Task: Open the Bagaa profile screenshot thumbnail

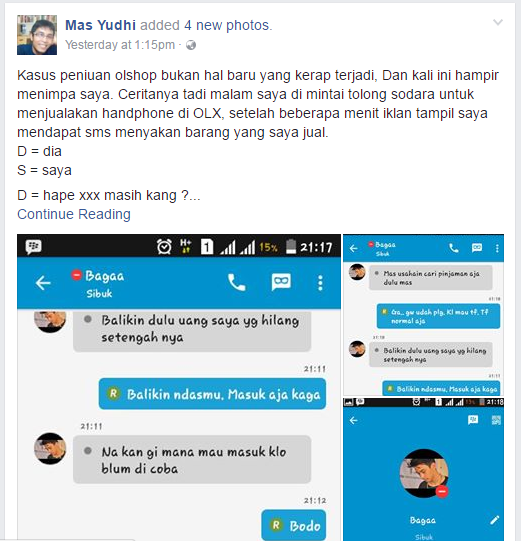Action: pyautogui.click(x=423, y=469)
